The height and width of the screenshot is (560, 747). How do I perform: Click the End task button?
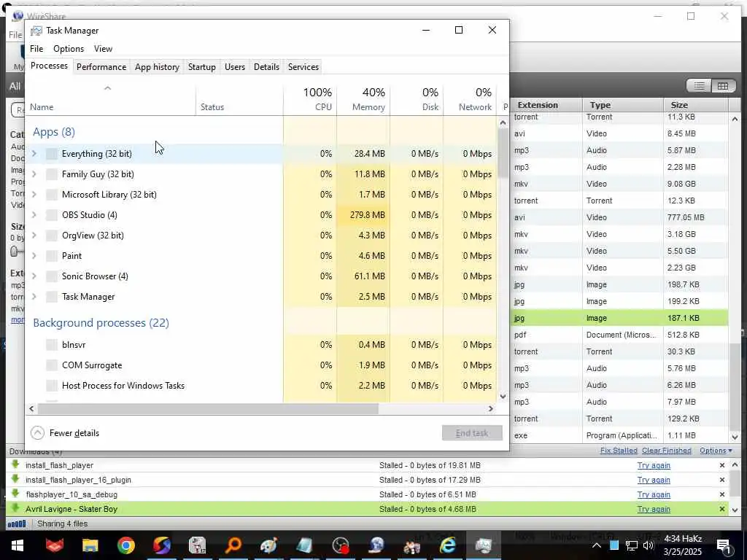point(472,433)
